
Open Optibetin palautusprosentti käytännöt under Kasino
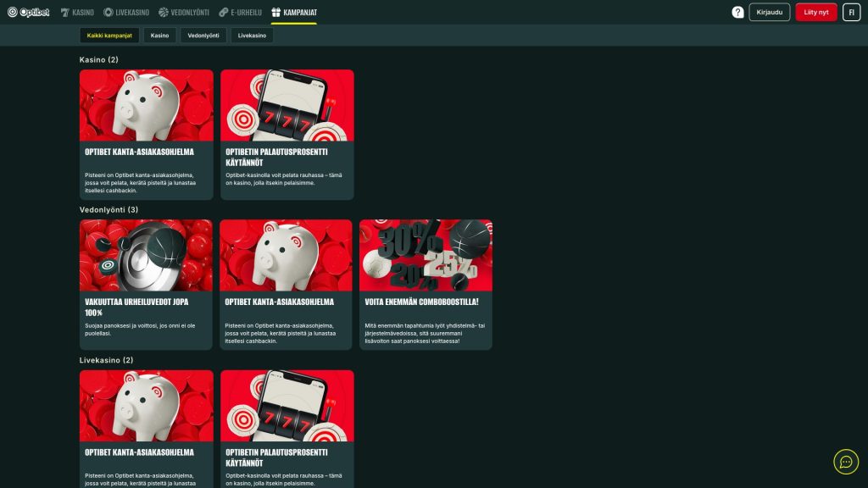point(287,135)
